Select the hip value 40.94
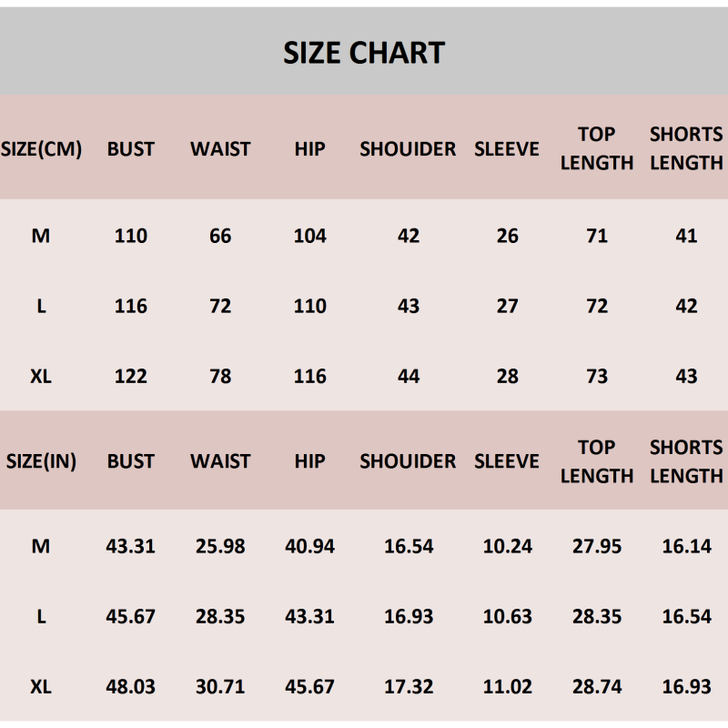Viewport: 728px width, 728px height. 310,547
